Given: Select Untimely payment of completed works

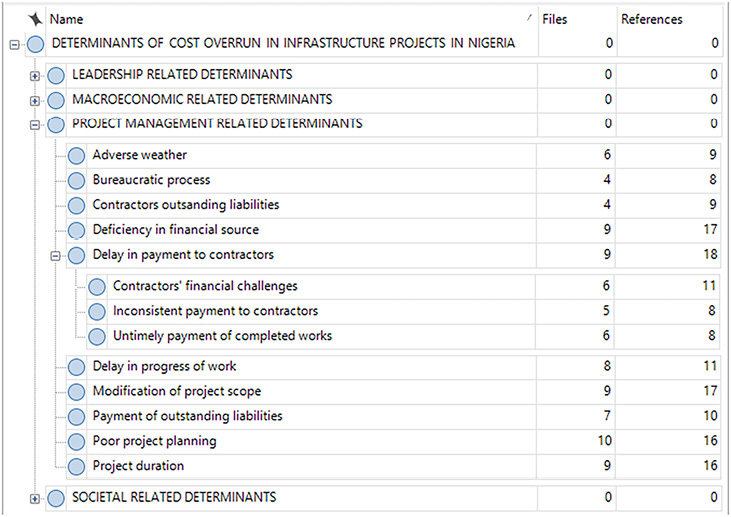Looking at the screenshot, I should click(x=222, y=336).
